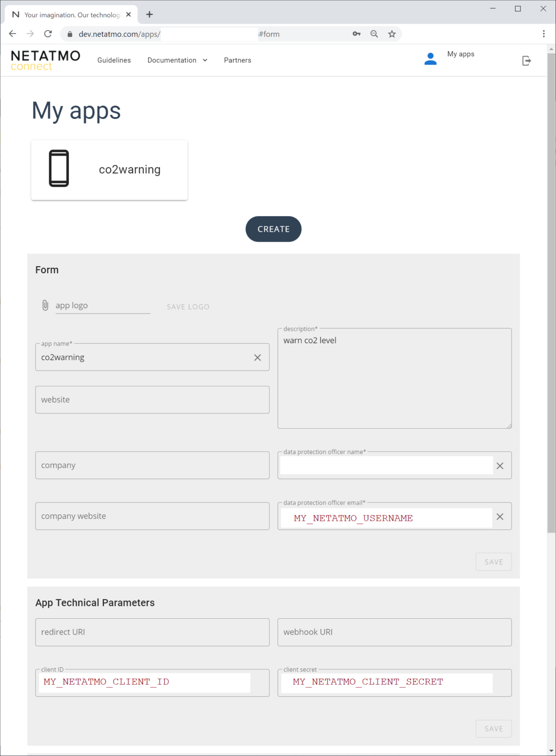Open a new browser tab
Viewport: 556px width, 756px height.
click(150, 15)
